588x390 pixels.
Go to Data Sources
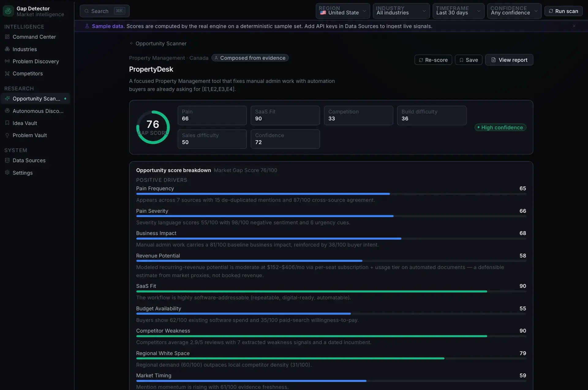[35, 160]
